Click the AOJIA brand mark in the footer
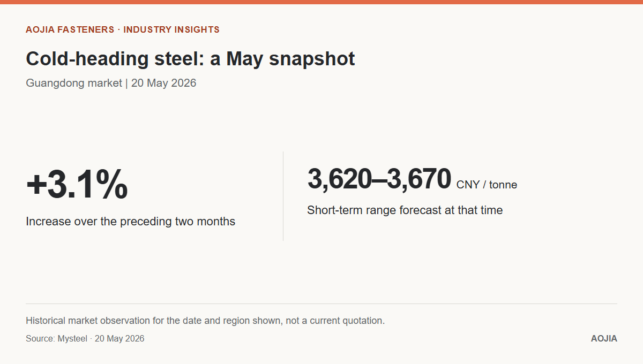Viewport: 643px width, 364px height. pyautogui.click(x=604, y=338)
